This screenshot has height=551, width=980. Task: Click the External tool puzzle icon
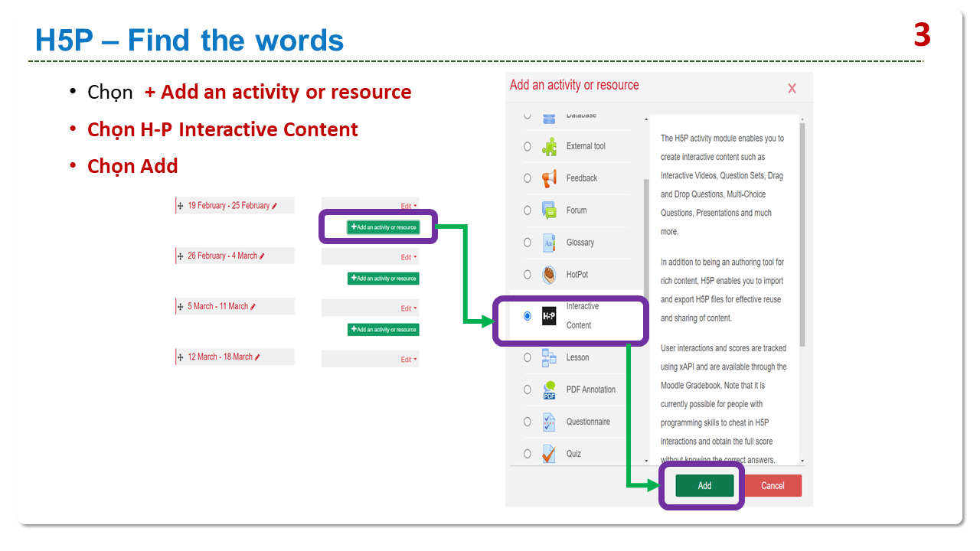pos(549,146)
